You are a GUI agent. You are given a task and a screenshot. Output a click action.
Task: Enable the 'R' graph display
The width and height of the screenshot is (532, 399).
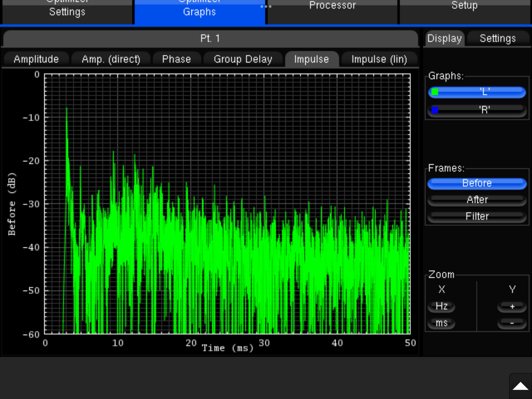point(484,110)
